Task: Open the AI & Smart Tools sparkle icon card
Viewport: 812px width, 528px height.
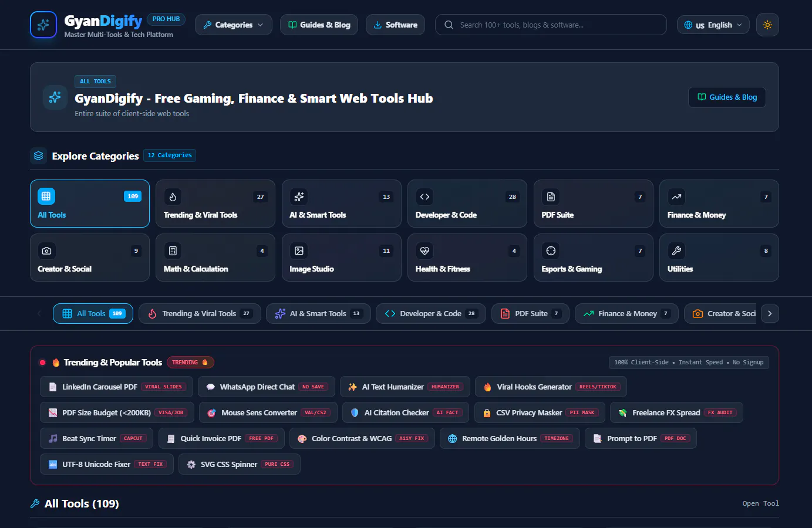Action: click(x=342, y=204)
